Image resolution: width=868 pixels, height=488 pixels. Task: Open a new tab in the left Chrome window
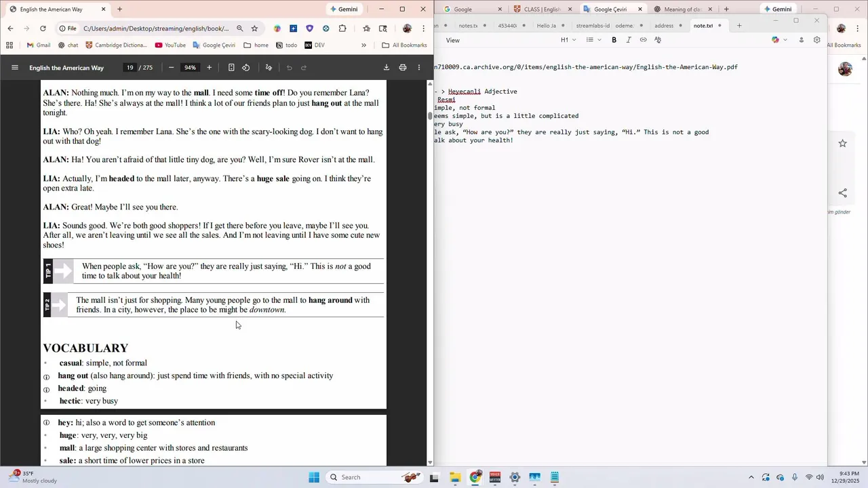pyautogui.click(x=120, y=9)
